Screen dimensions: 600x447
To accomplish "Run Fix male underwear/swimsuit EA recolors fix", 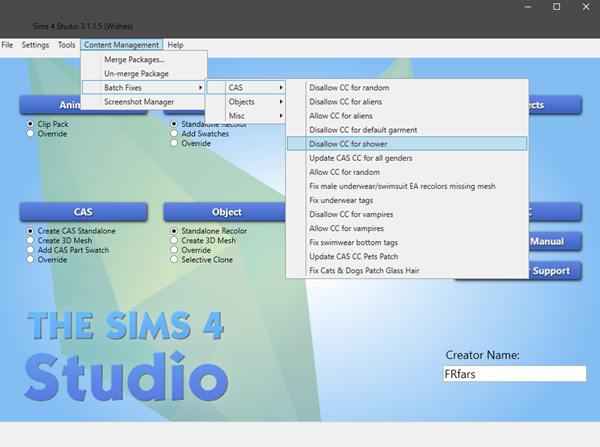I will tap(407, 186).
